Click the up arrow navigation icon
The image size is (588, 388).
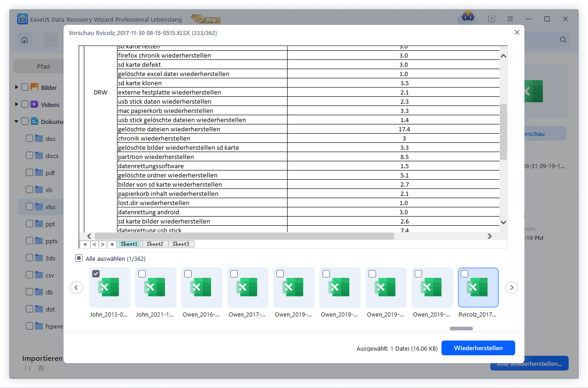(51, 40)
